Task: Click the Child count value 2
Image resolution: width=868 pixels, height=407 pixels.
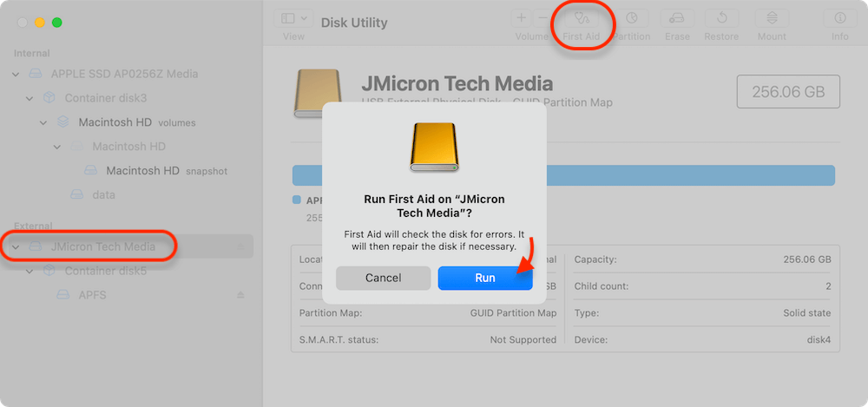Action: (x=828, y=286)
